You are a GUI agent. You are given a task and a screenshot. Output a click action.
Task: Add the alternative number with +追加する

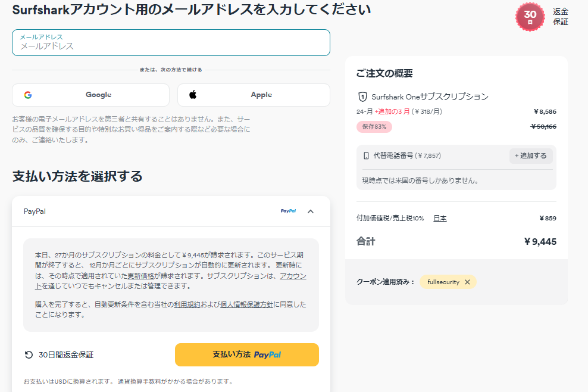click(x=531, y=155)
